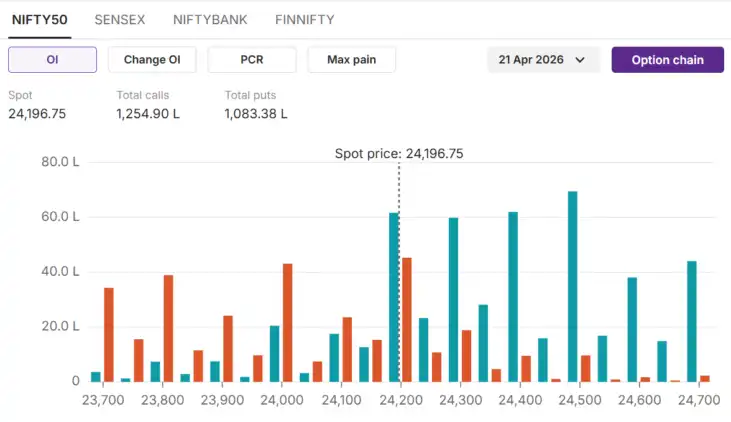Switch to the SENSEX tab
Viewport: 731px width, 422px height.
[x=121, y=20]
